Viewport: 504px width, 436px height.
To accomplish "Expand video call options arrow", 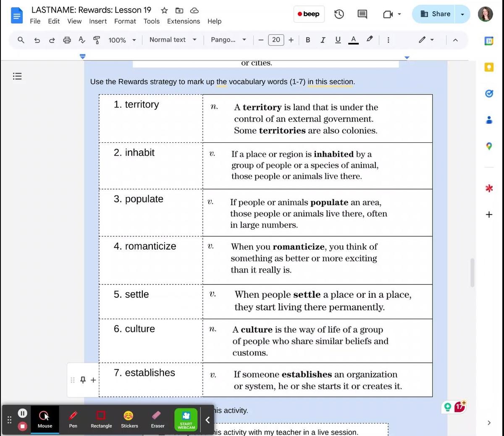I will pos(399,14).
